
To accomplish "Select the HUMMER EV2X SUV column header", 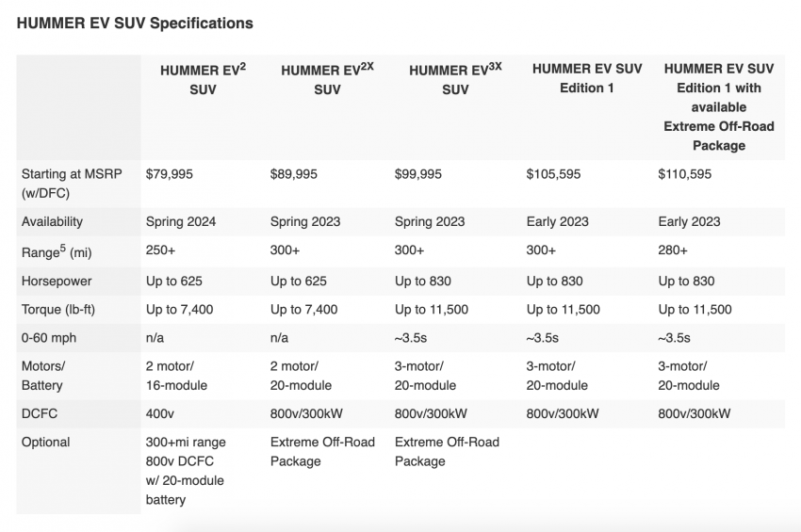I will click(327, 79).
